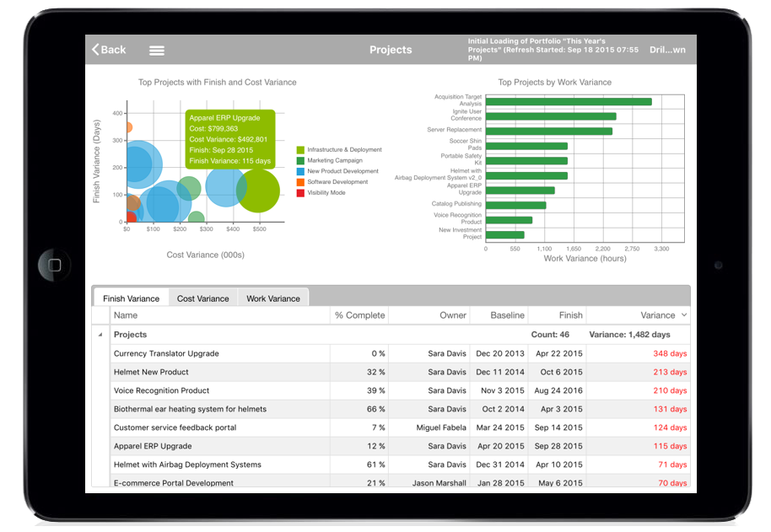This screenshot has height=532, width=771.
Task: Click the Name column header
Action: [x=126, y=315]
